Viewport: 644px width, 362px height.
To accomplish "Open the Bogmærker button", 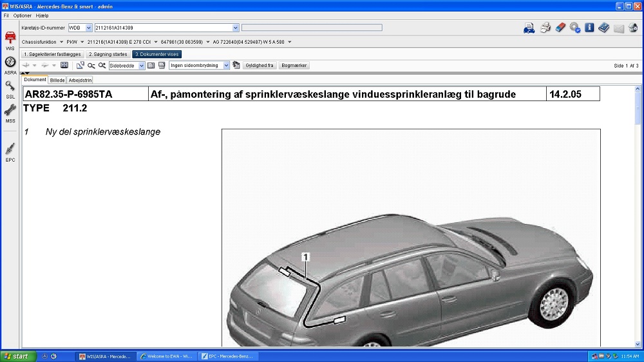I will point(294,65).
